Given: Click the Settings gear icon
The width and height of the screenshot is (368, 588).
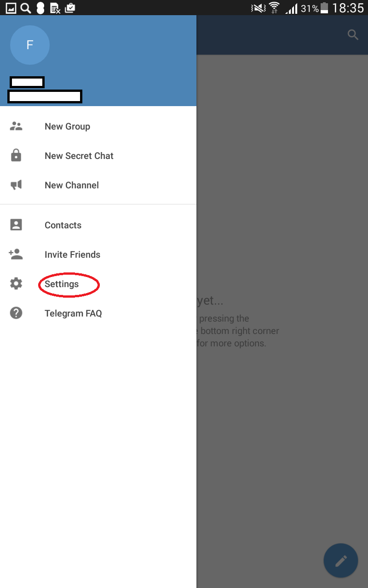Looking at the screenshot, I should (x=16, y=284).
